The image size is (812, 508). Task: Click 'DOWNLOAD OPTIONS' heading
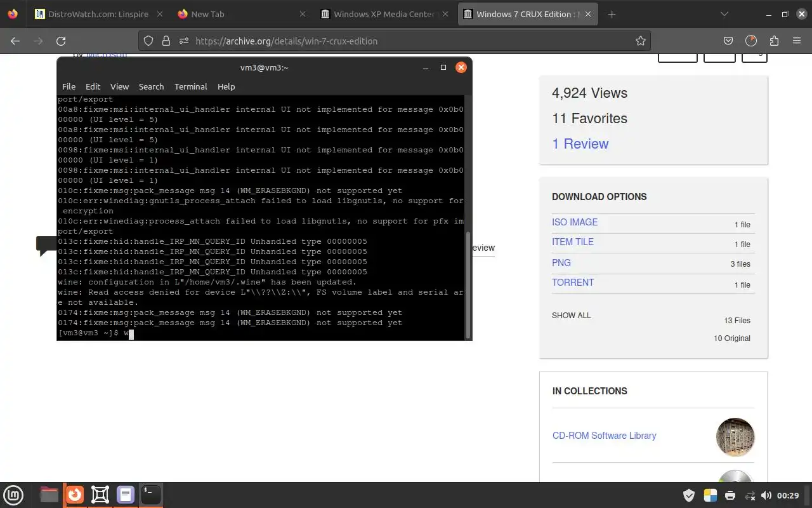tap(599, 197)
